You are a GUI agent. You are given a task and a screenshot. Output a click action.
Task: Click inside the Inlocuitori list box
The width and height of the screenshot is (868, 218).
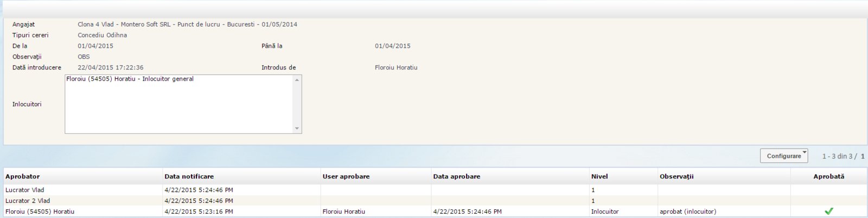coord(179,108)
